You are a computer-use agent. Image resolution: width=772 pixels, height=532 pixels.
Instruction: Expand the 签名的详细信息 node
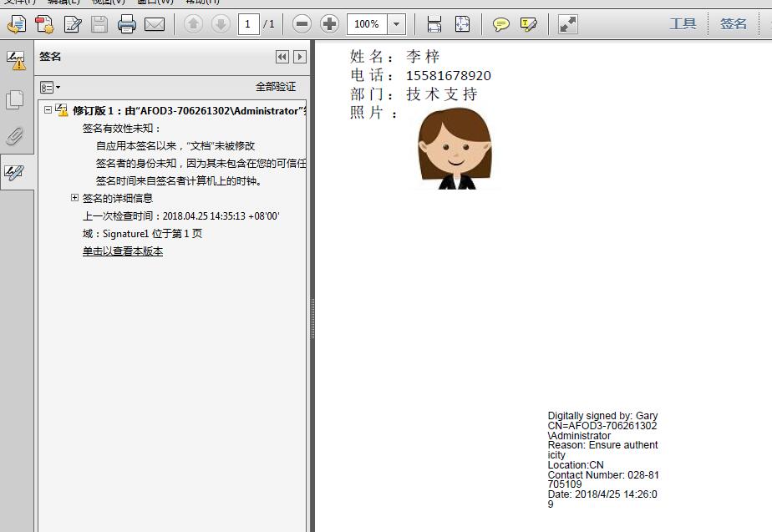[x=75, y=197]
